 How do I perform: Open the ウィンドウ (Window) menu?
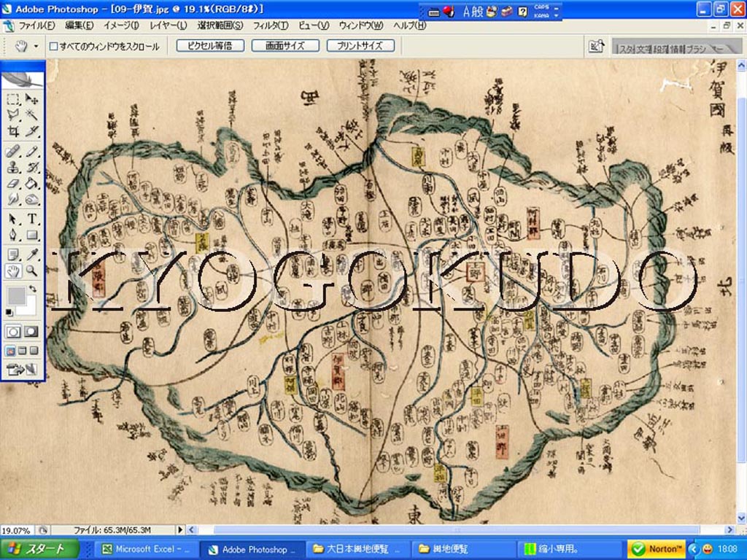click(x=361, y=26)
